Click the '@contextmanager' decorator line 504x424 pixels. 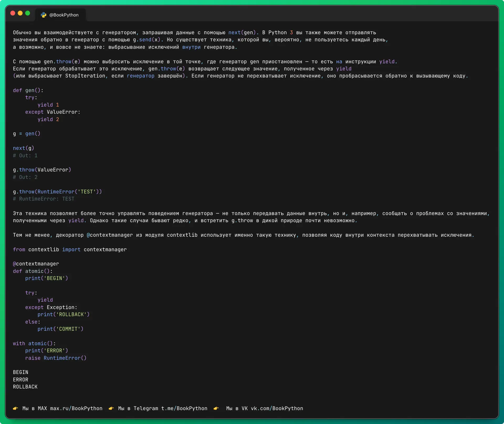[36, 264]
